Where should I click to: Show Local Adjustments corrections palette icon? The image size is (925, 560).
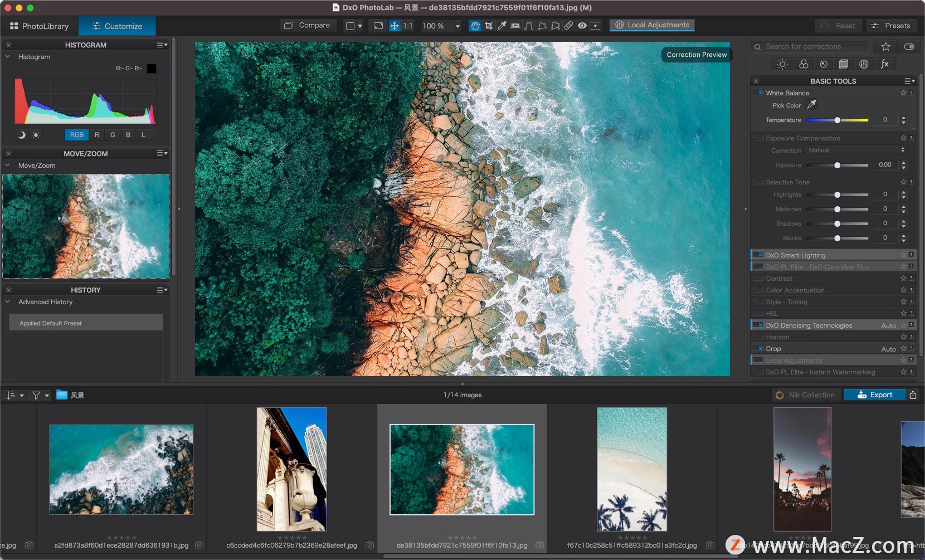(864, 64)
